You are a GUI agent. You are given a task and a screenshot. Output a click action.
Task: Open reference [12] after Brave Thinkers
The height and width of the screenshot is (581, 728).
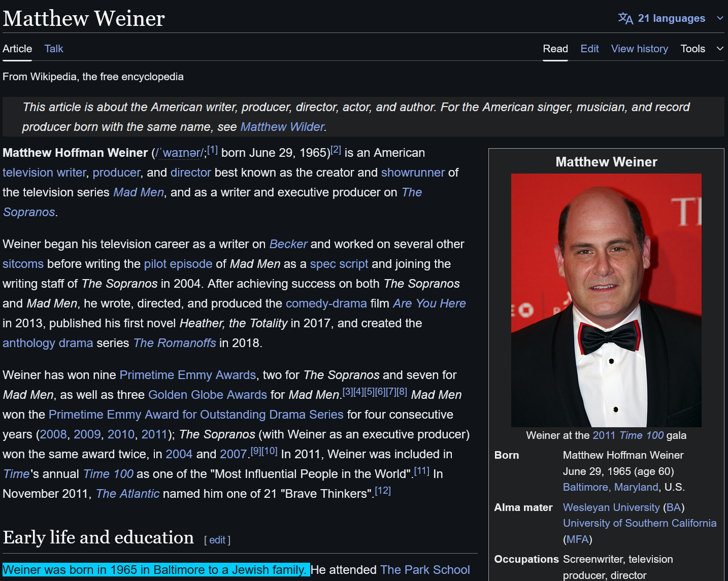[383, 491]
